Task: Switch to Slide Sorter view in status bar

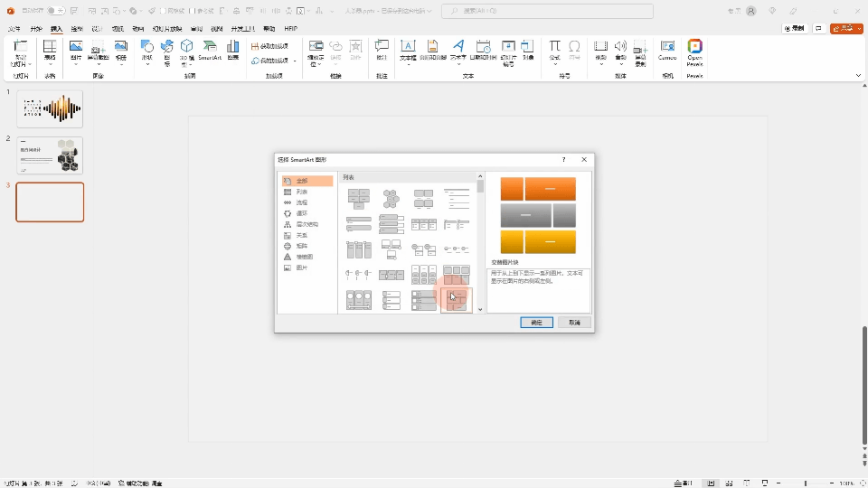Action: pyautogui.click(x=729, y=483)
